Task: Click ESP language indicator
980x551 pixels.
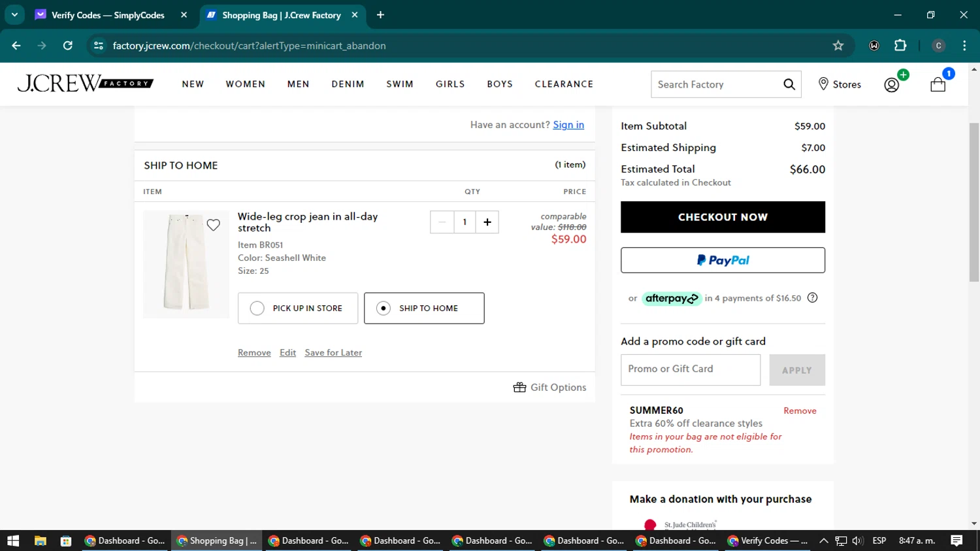Action: [x=879, y=541]
